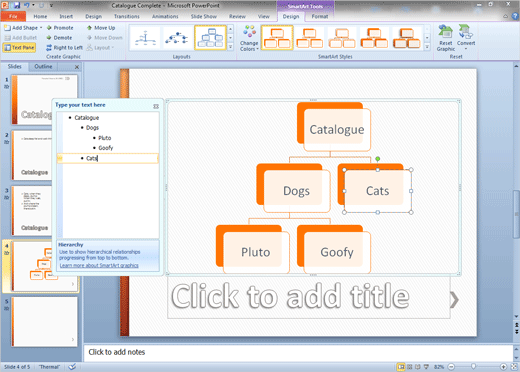Select first organization chart layout thumbnail
The image size is (520, 372).
point(145,38)
